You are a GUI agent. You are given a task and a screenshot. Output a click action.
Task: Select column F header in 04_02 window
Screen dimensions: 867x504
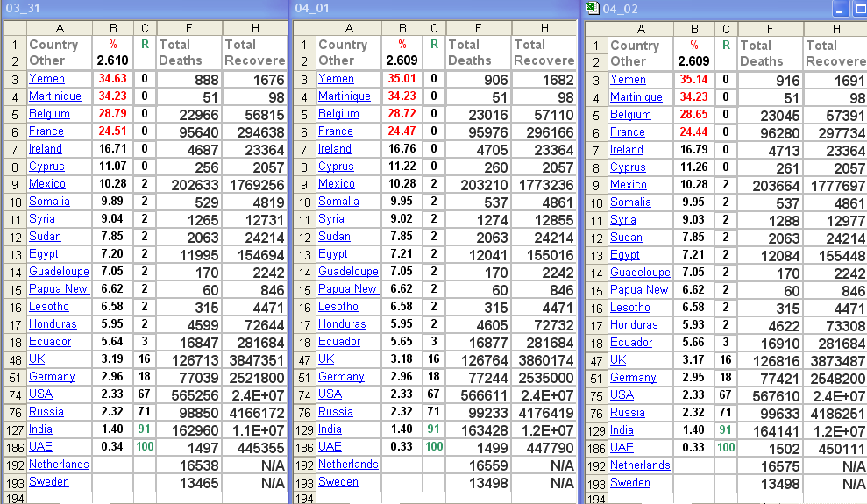tap(770, 29)
